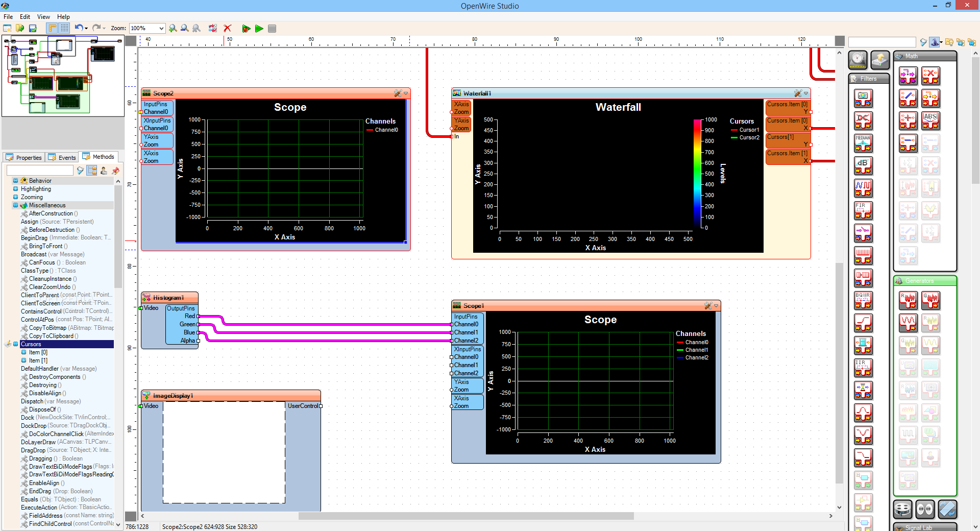Collapse the selected Cursors node

[x=16, y=344]
